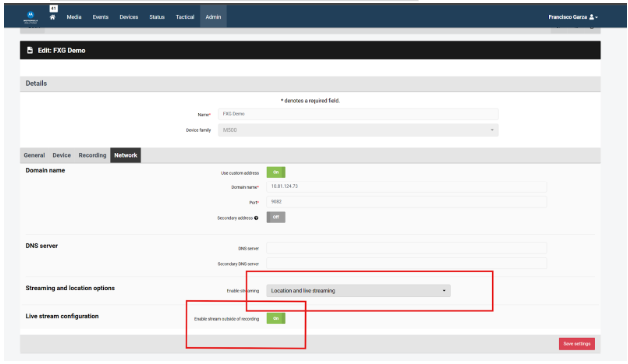Click the Motorola Solutions logo
The width and height of the screenshot is (628, 364).
[x=30, y=17]
